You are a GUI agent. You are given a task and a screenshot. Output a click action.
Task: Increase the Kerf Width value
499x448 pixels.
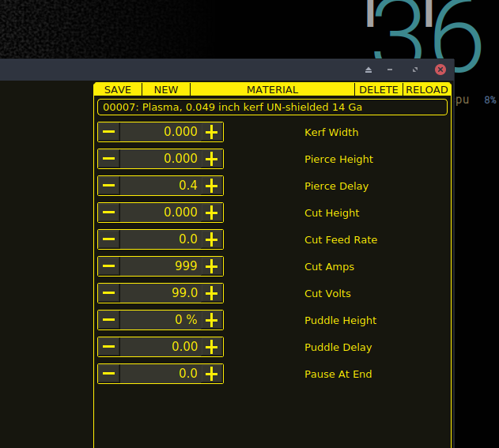[212, 132]
